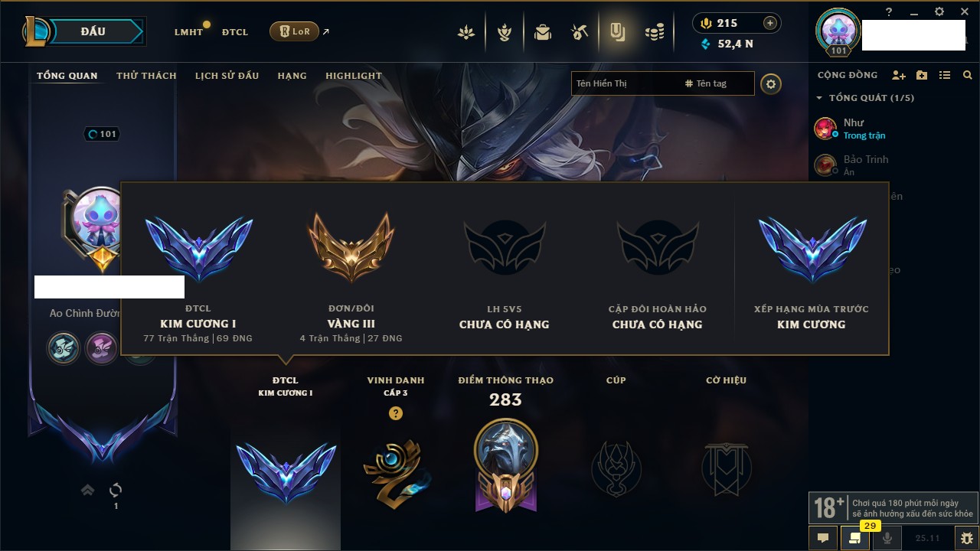Collapse the TỔNG QUÁT friends group

[819, 98]
